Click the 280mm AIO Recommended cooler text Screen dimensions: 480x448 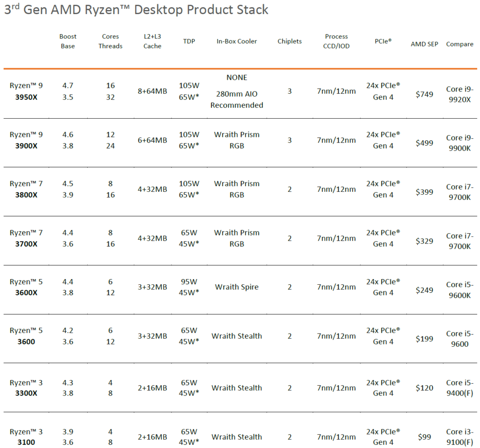tap(237, 99)
